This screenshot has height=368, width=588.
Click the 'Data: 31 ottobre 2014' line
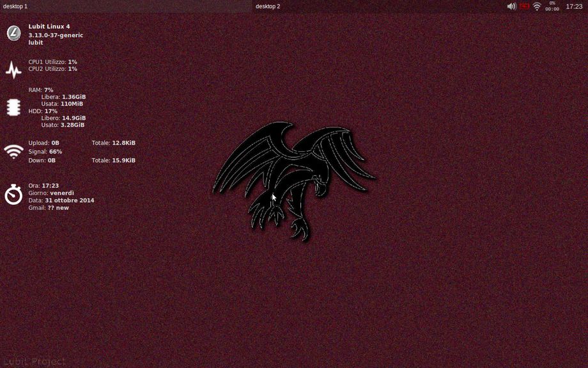(x=61, y=200)
